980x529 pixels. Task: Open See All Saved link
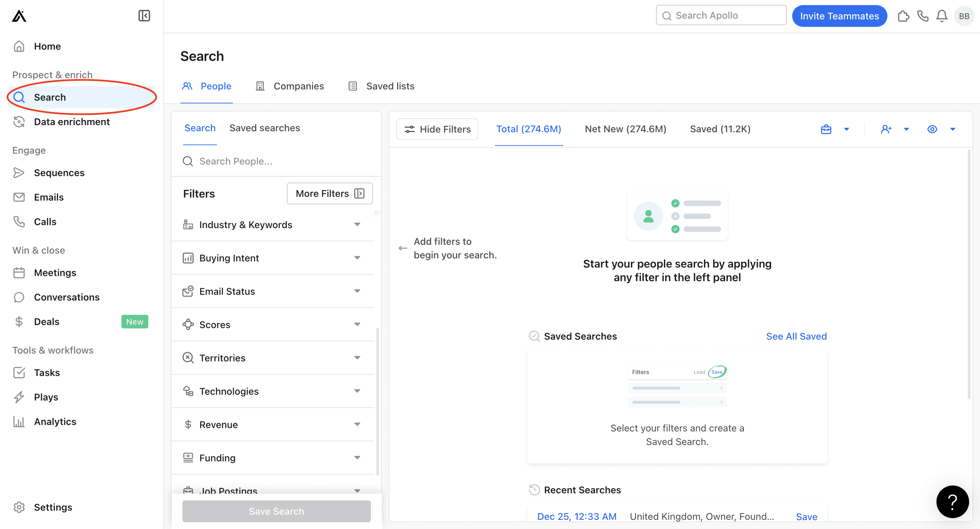pos(796,336)
